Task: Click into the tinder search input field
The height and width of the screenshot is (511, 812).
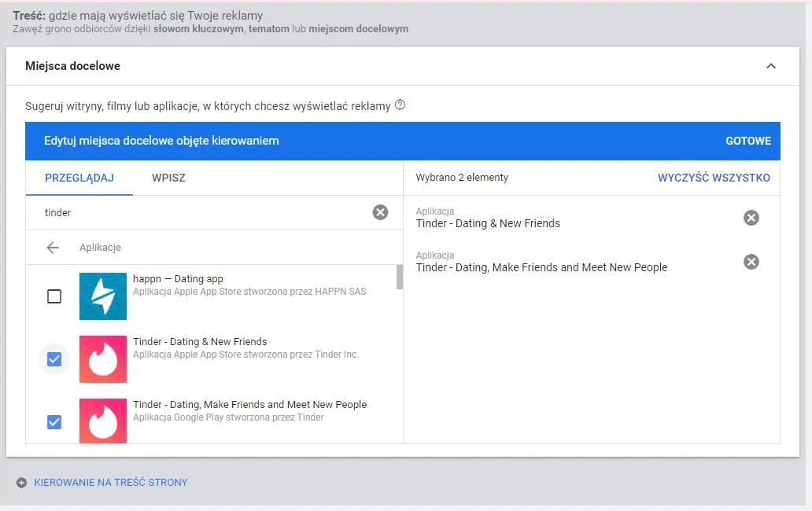Action: (x=197, y=212)
